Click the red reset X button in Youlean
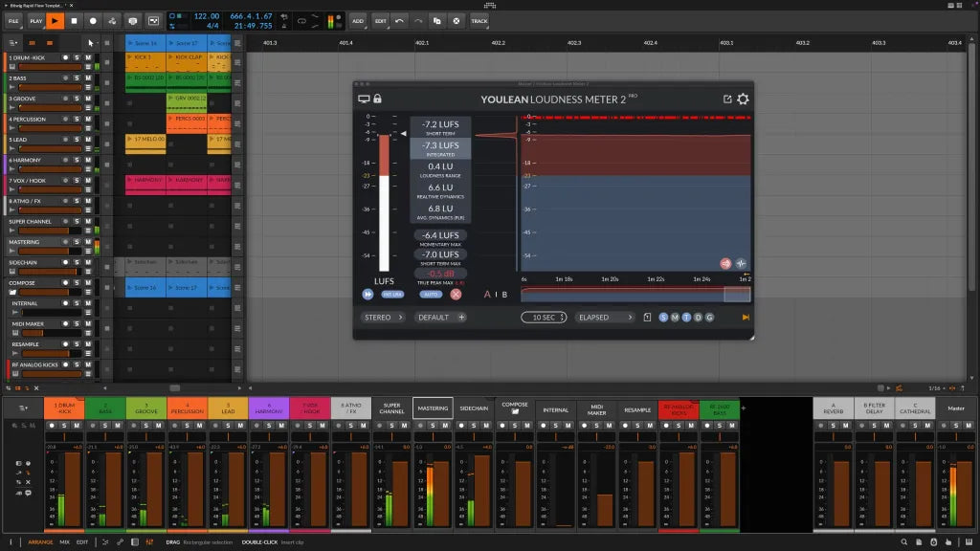980x551 pixels. click(457, 295)
